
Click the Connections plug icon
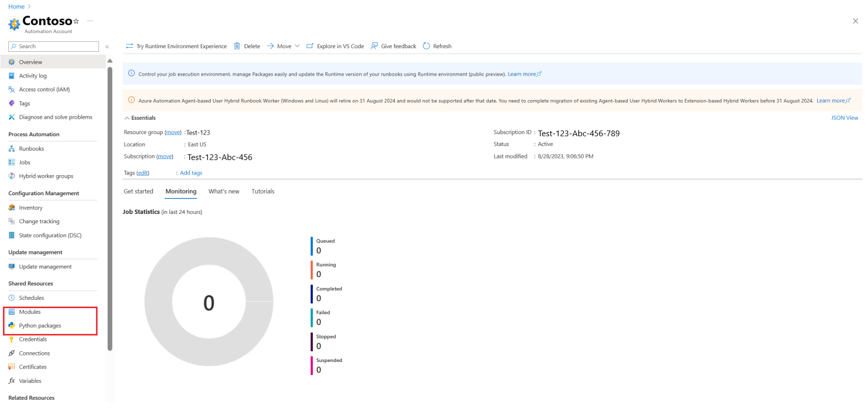click(12, 353)
